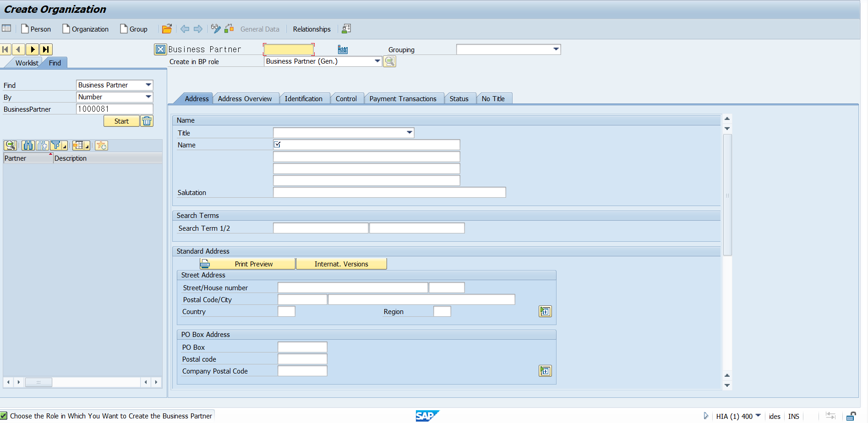Click the Find Next binoculars-plus icon
This screenshot has width=868, height=423.
pos(43,146)
